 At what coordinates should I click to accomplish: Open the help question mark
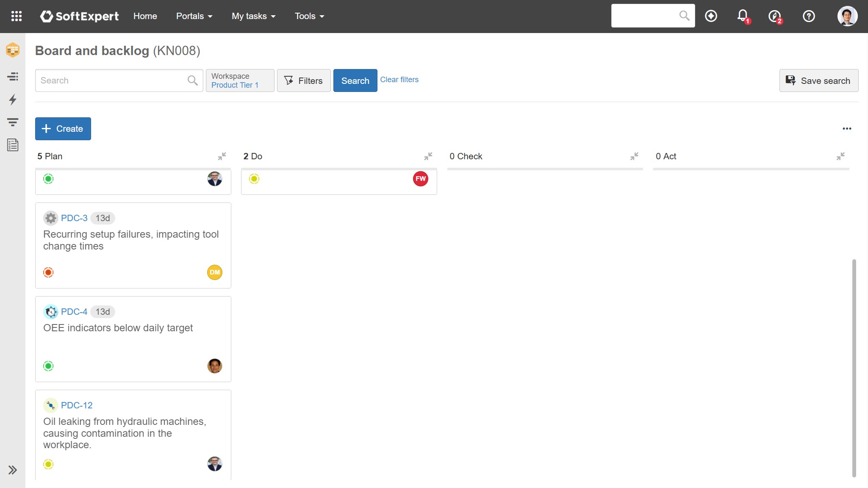[x=809, y=16]
